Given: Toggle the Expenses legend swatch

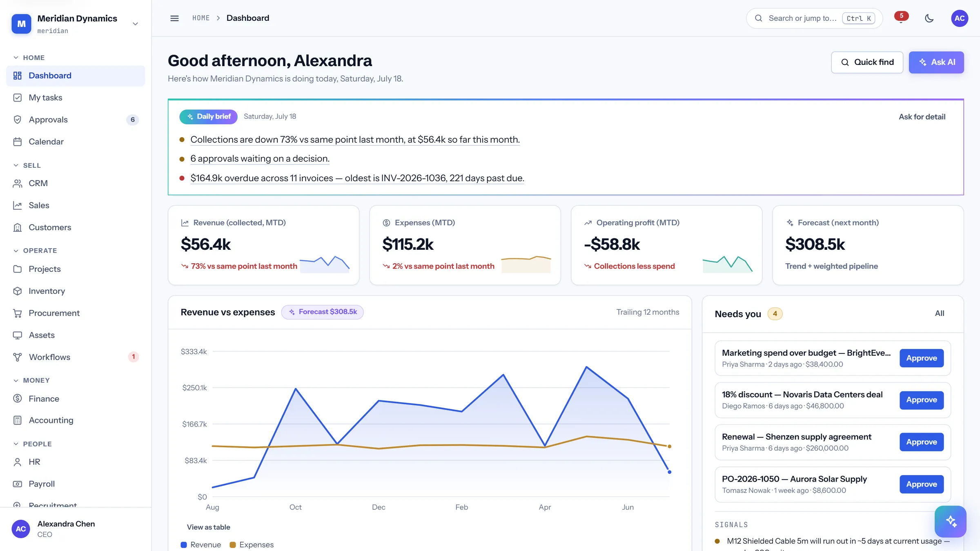Looking at the screenshot, I should [233, 545].
